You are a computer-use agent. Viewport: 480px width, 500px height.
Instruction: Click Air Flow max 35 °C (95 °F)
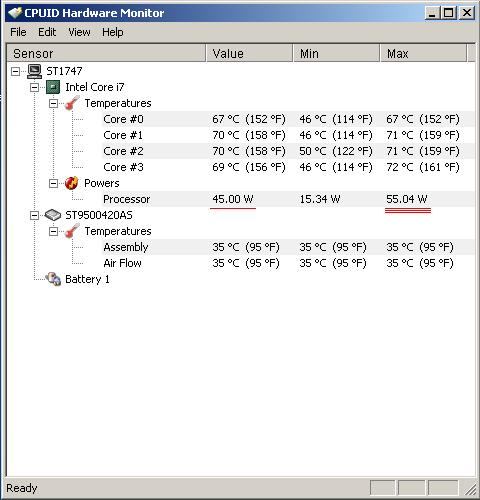coord(420,263)
